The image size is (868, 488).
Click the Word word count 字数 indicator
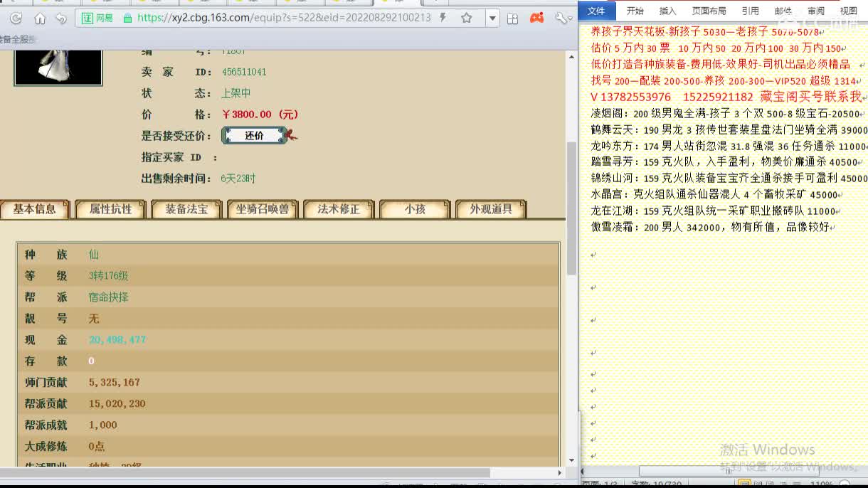coord(656,484)
